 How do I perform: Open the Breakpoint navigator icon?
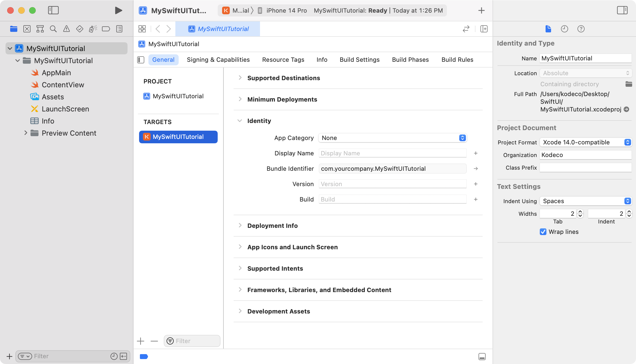tap(106, 29)
